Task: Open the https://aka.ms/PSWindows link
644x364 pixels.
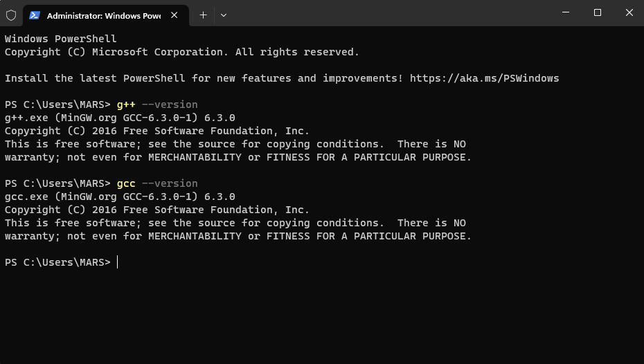Action: click(484, 78)
